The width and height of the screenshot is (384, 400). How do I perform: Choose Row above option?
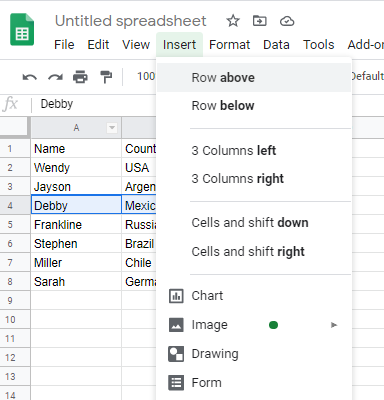coord(254,78)
